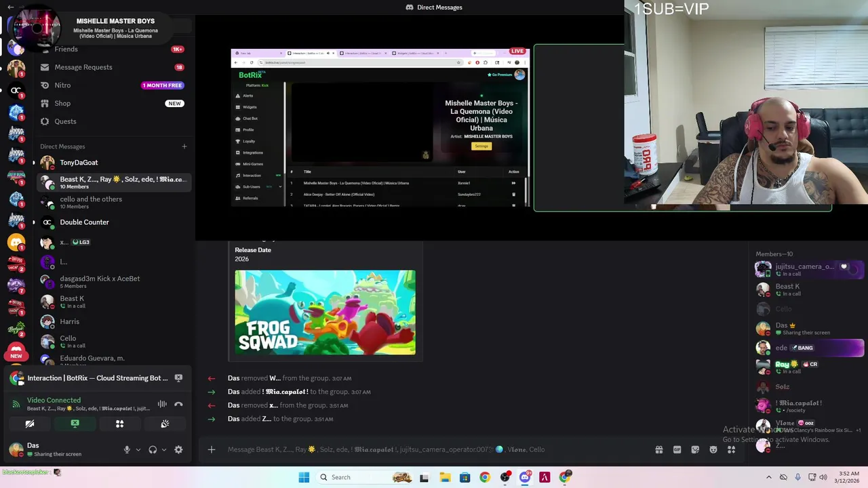
Task: Select member Solz in members list
Action: tap(809, 387)
